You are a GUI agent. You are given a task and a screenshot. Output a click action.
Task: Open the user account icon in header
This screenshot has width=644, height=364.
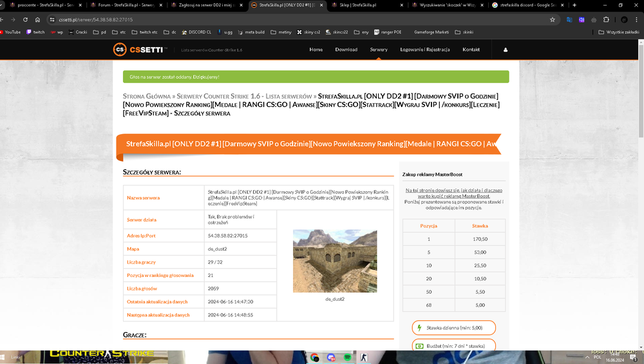[x=505, y=50]
